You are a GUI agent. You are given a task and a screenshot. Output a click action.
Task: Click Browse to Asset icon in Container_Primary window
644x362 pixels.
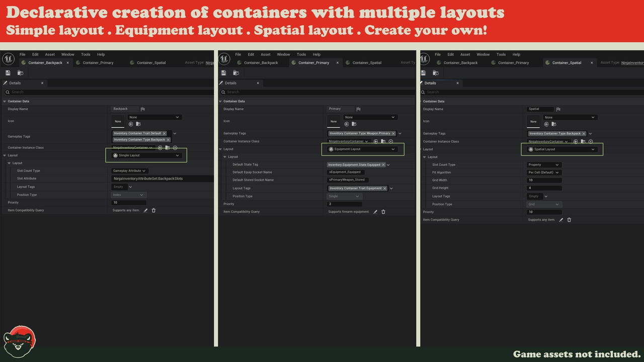236,73
